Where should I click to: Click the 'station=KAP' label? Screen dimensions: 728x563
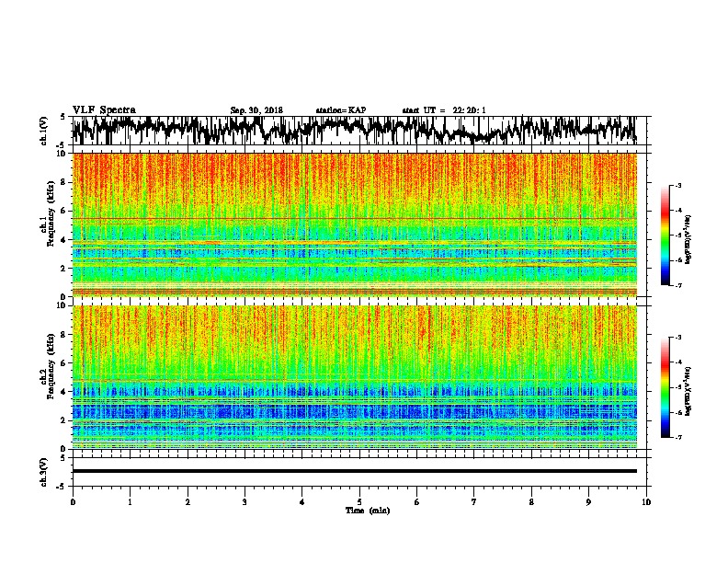341,110
